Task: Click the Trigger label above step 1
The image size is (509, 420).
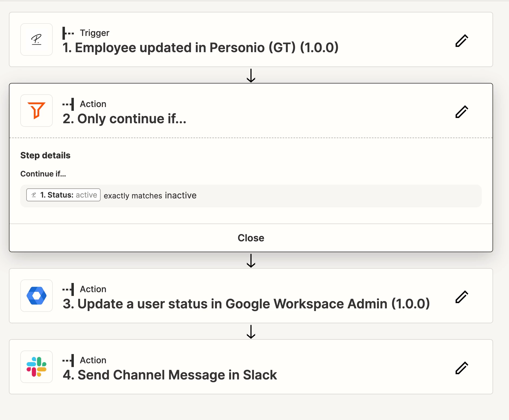Action: (x=94, y=33)
